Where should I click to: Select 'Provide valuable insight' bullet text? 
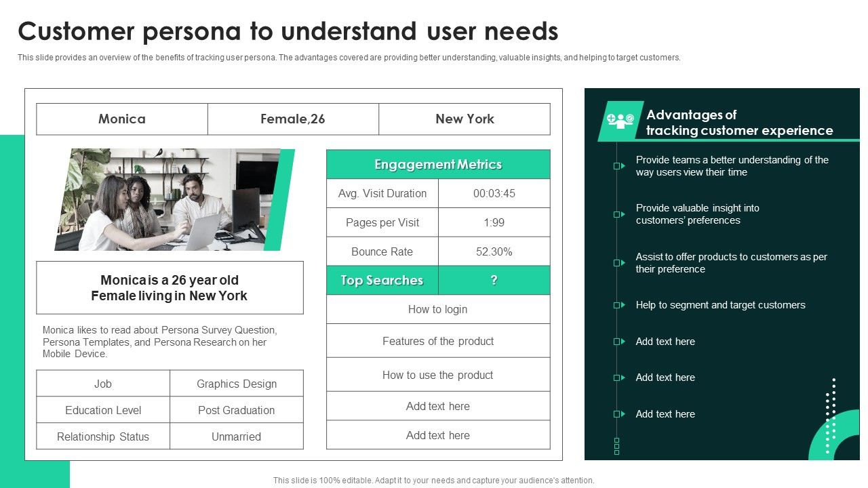(x=698, y=214)
